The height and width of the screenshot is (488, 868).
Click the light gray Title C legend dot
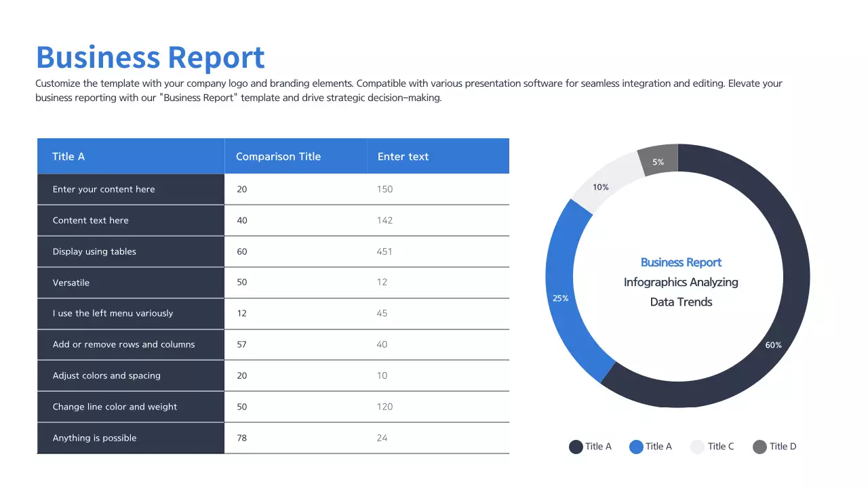697,447
